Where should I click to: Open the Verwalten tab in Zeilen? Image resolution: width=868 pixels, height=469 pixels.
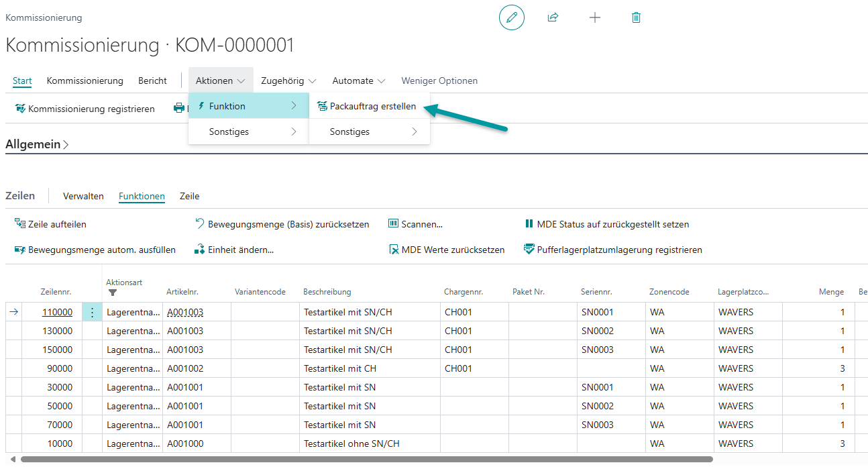point(83,196)
